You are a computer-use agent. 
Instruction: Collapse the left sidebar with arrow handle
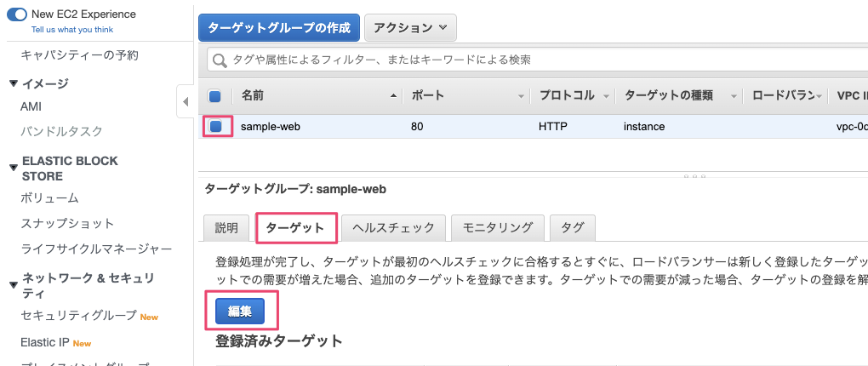[186, 102]
